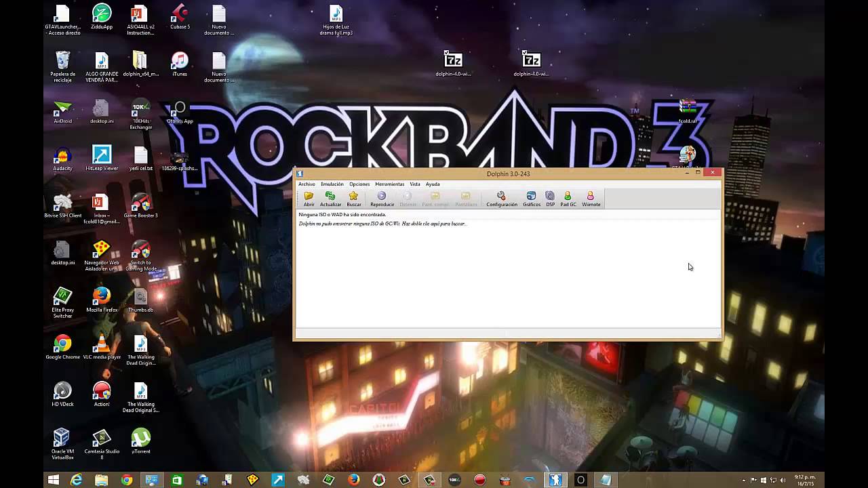Open File Explorer from the taskbar

[102, 480]
